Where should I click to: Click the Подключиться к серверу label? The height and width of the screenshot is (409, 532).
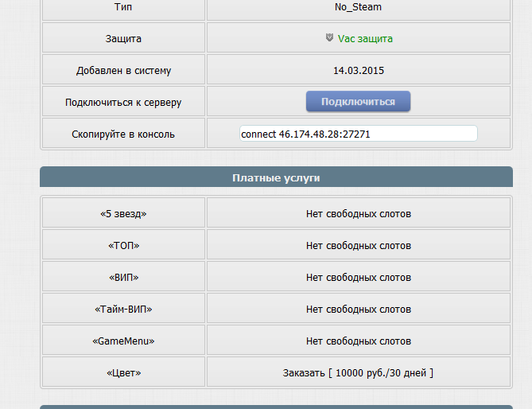[123, 103]
